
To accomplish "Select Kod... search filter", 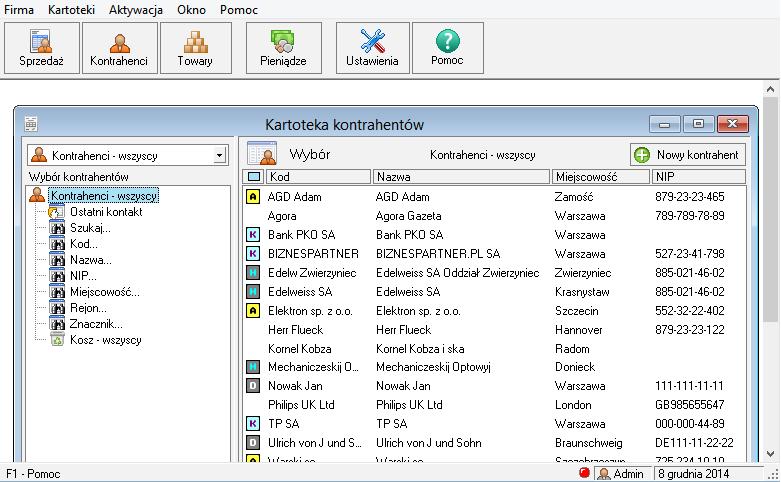I will tap(84, 244).
